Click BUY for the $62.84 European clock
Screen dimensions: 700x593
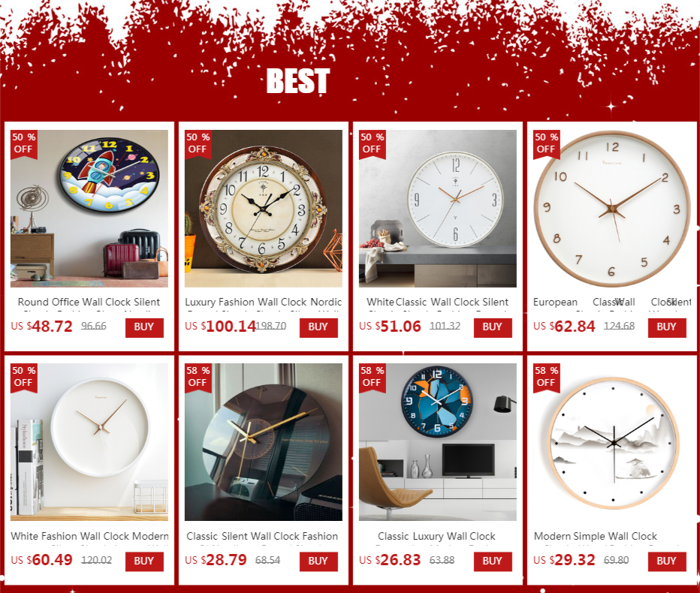tap(667, 327)
